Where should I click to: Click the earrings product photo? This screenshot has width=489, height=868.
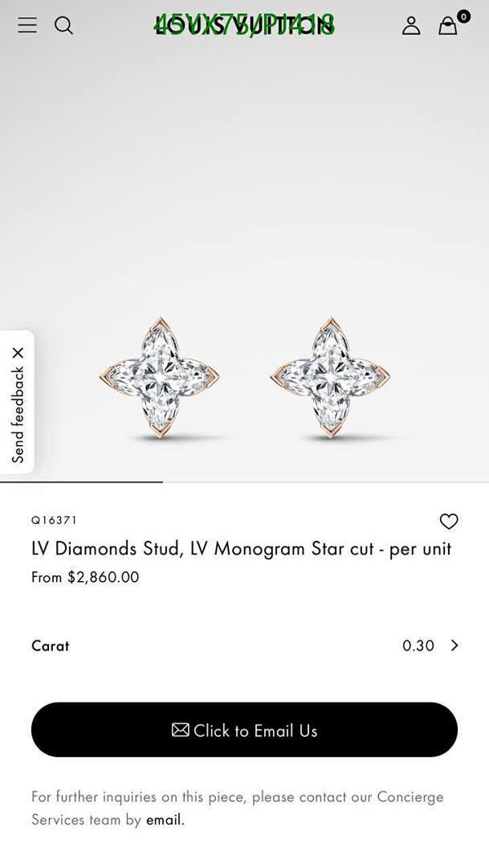[244, 378]
